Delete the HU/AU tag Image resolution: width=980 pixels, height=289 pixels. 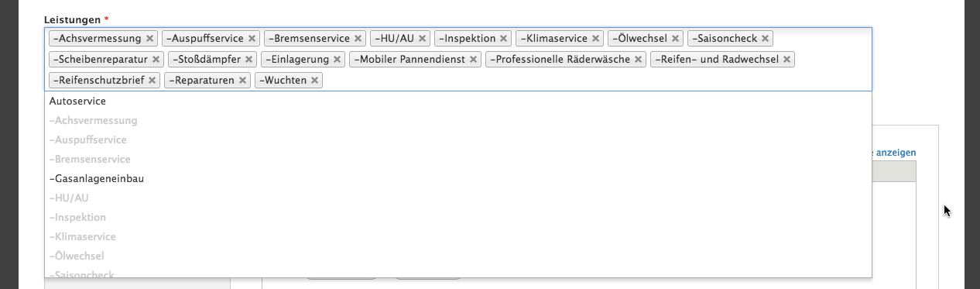[x=422, y=38]
